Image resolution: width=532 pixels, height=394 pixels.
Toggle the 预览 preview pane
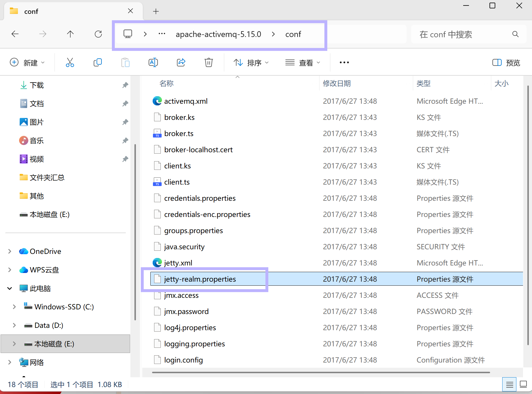[x=506, y=62]
